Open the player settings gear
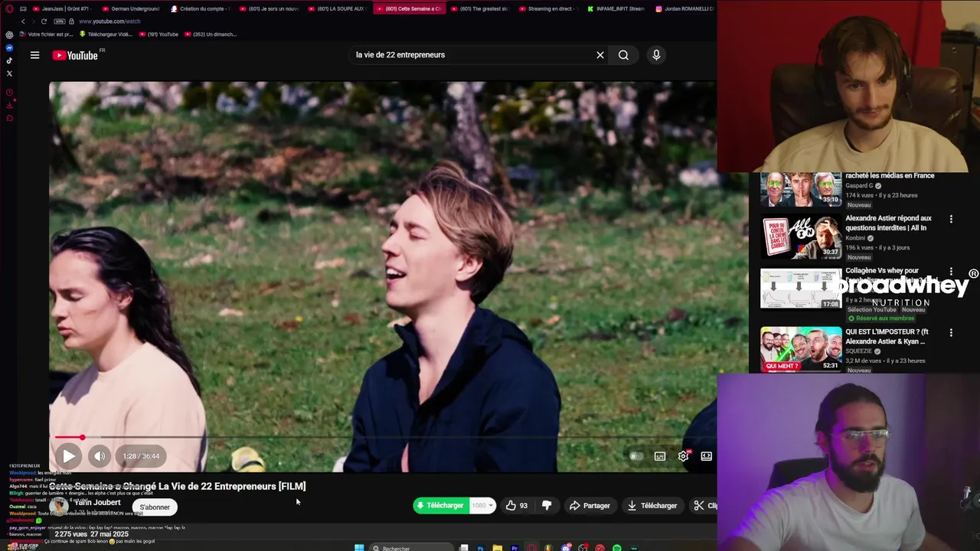This screenshot has height=551, width=980. click(x=684, y=456)
